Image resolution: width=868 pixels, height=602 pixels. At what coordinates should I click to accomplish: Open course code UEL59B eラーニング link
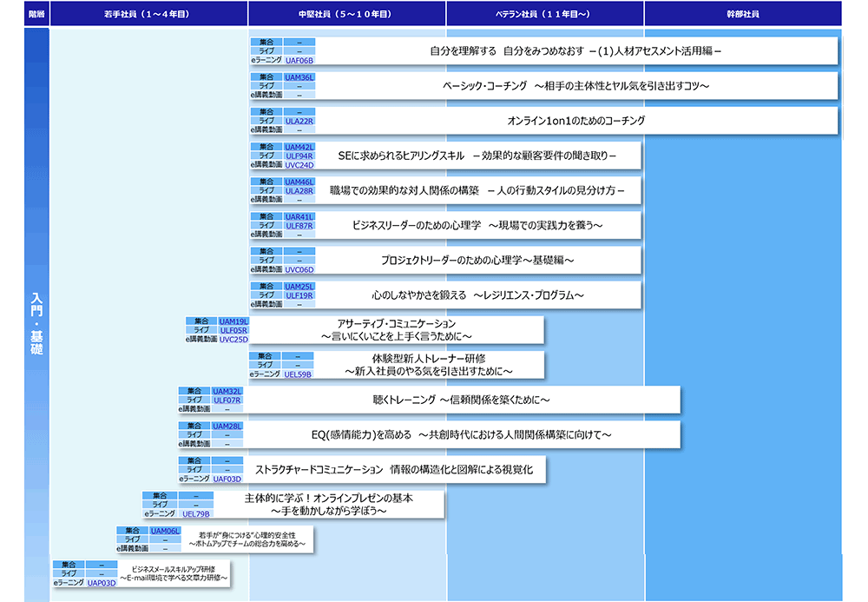click(x=296, y=374)
